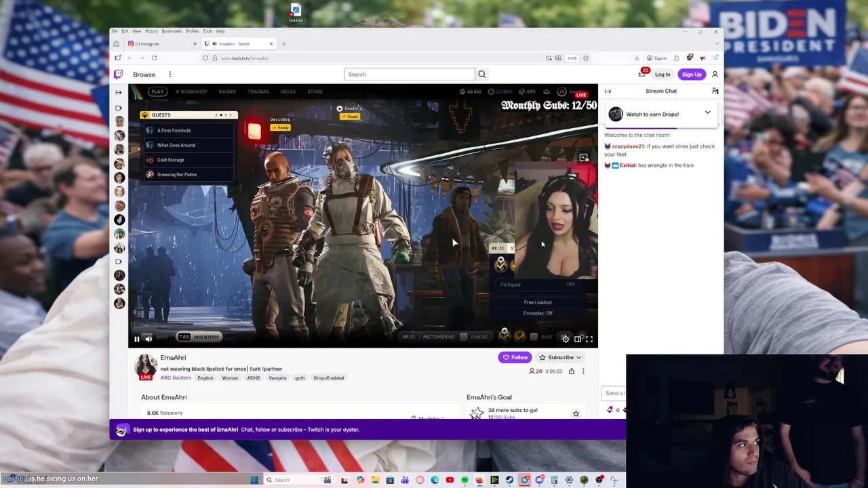This screenshot has height=488, width=868.
Task: Click the EmaAhri channel name heading
Action: coord(173,358)
